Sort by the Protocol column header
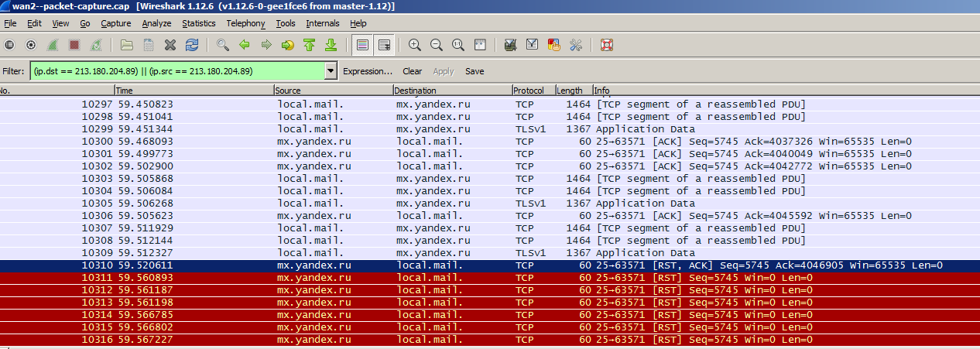 [x=533, y=91]
